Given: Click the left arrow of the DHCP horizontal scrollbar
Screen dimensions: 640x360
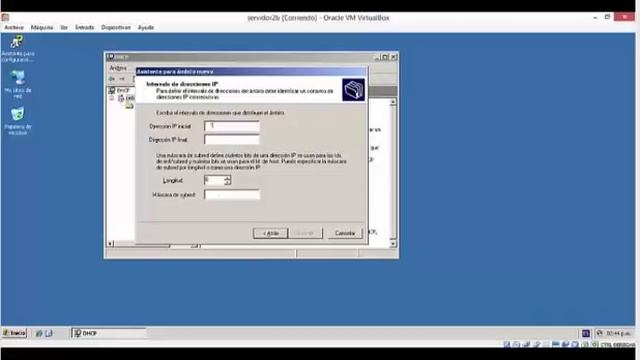Looking at the screenshot, I should [x=110, y=244].
